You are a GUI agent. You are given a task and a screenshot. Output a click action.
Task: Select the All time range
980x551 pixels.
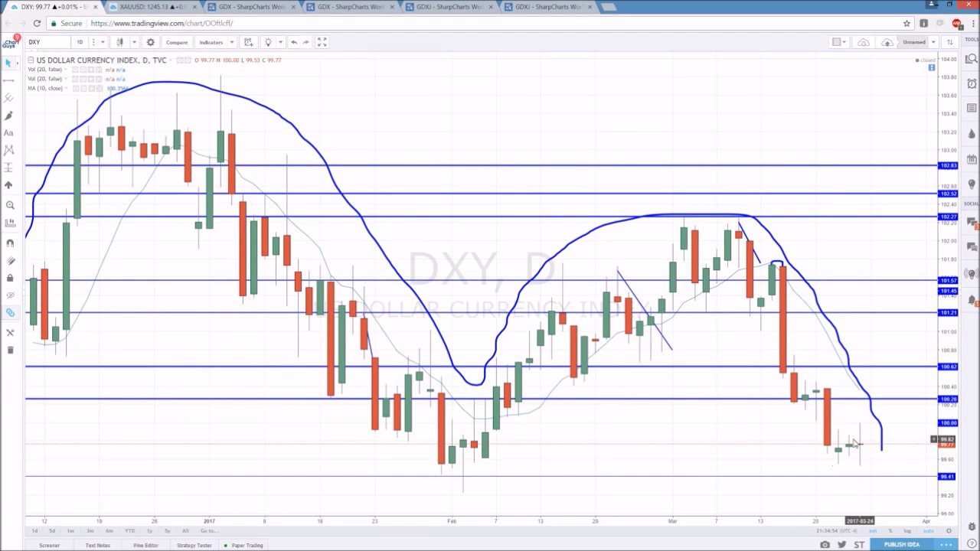click(185, 531)
